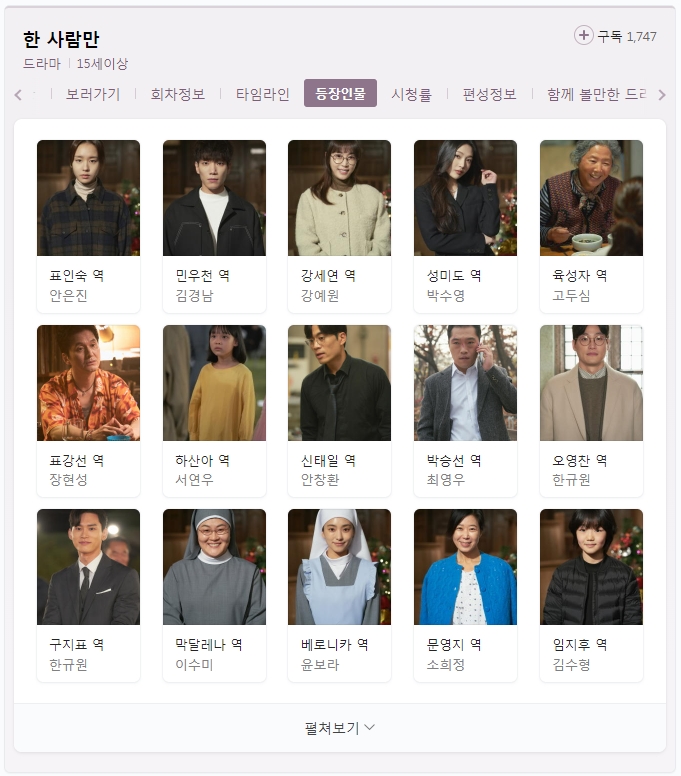The width and height of the screenshot is (681, 776).
Task: Open actor link 김수형
Action: click(571, 664)
